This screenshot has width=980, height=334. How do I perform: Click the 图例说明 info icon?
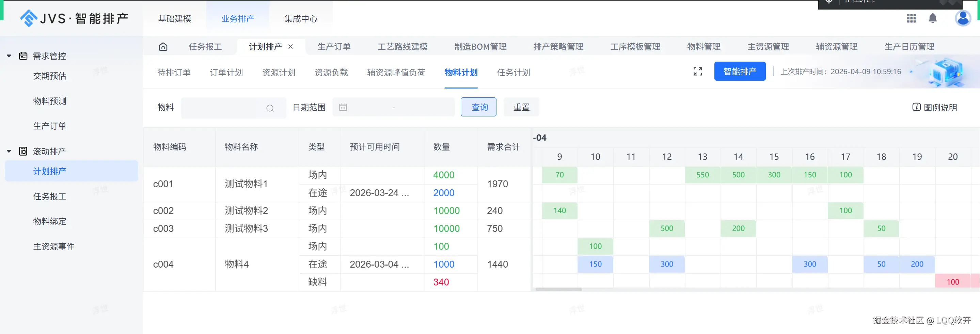tap(916, 107)
